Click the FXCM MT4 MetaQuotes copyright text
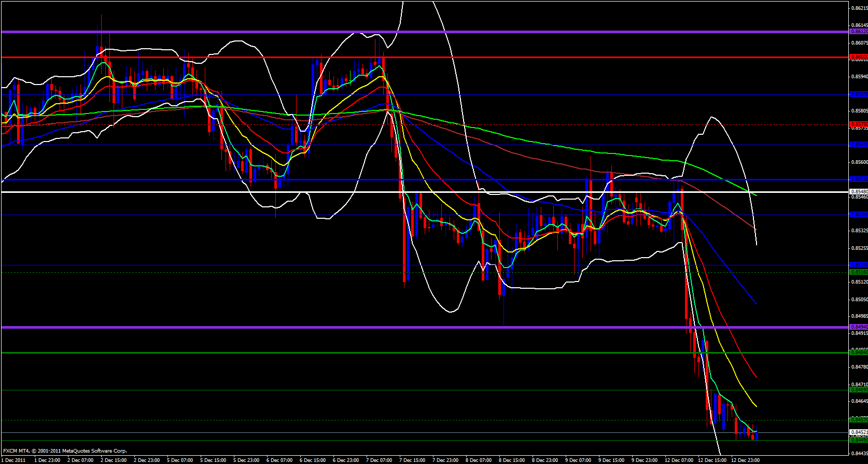The width and height of the screenshot is (868, 464). click(x=65, y=451)
